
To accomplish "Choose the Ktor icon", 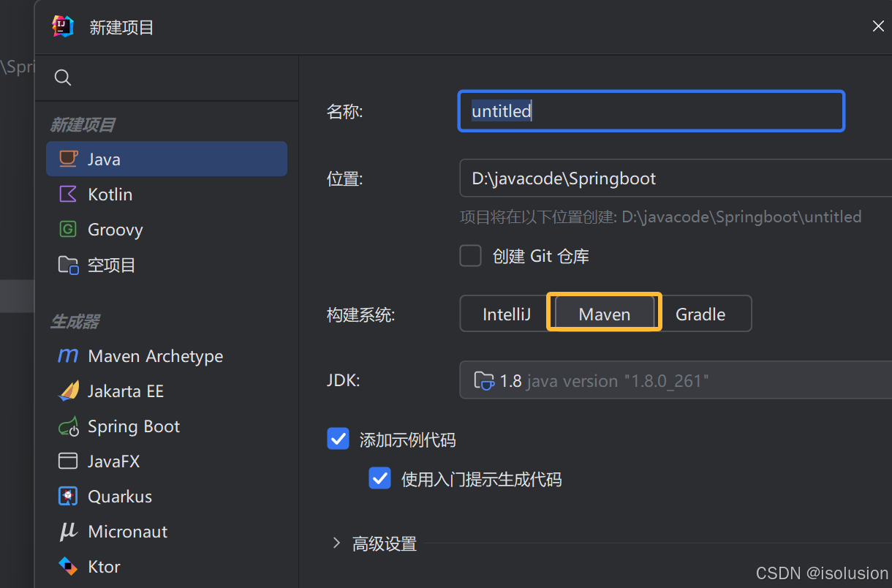I will pyautogui.click(x=68, y=566).
